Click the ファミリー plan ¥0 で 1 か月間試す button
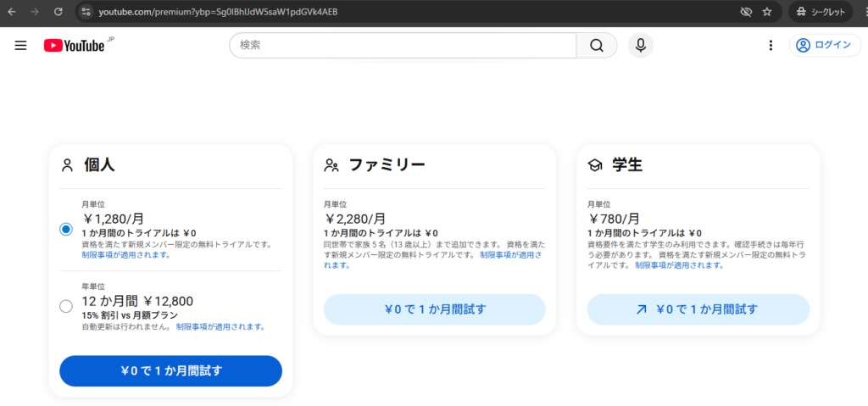Screen dimensions: 868x406 [x=435, y=309]
